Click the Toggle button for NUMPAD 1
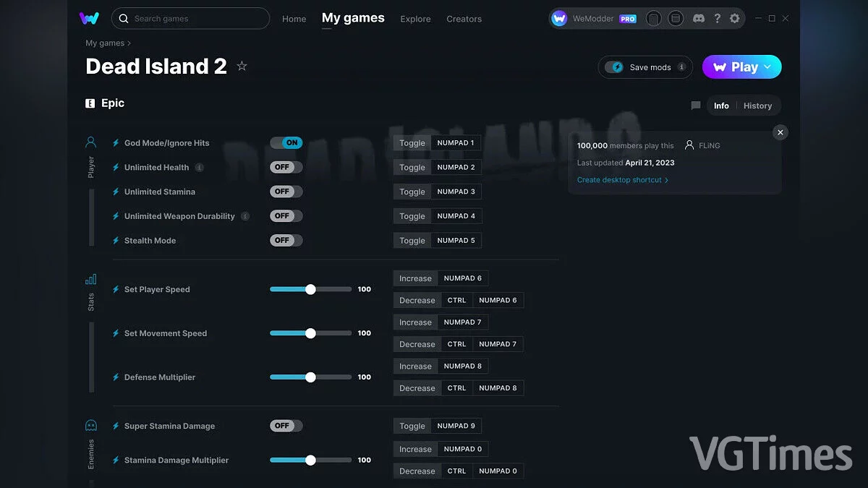Image resolution: width=868 pixels, height=488 pixels. tap(412, 143)
